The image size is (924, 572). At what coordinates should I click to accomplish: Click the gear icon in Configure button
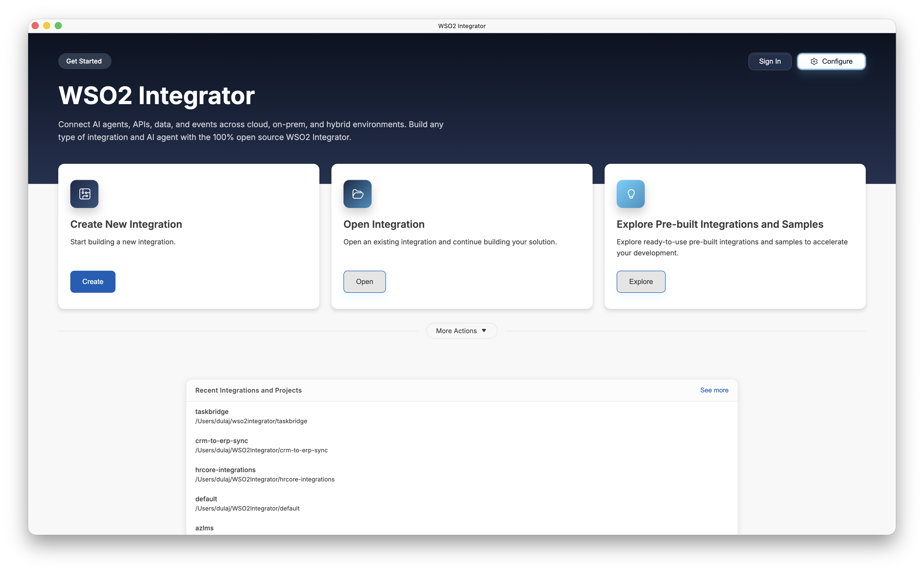click(x=814, y=61)
